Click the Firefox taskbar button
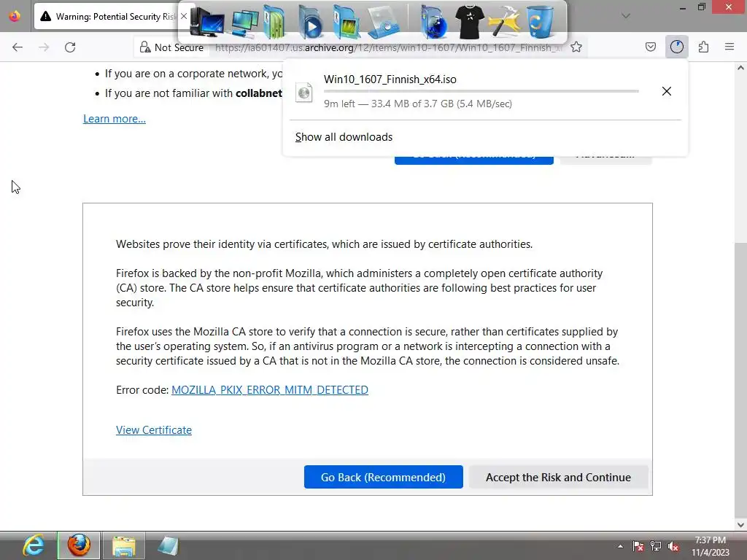The width and height of the screenshot is (747, 560). click(79, 545)
